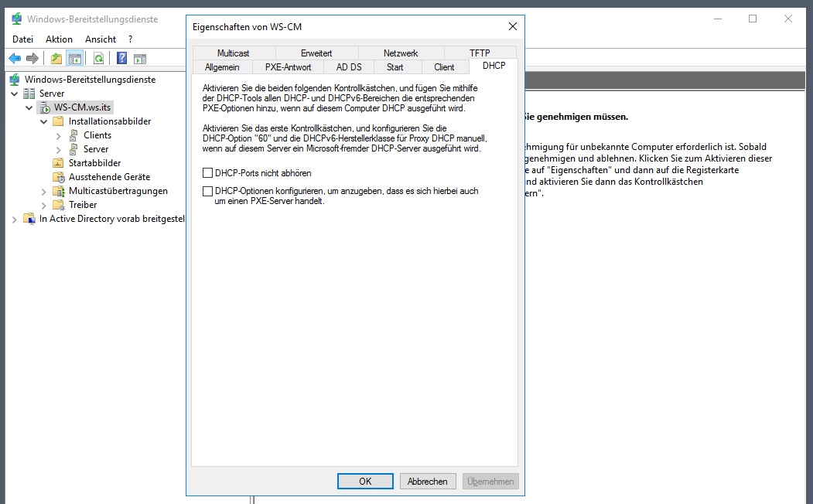Close the Eigenschaften von WS-CM dialog

tap(513, 26)
